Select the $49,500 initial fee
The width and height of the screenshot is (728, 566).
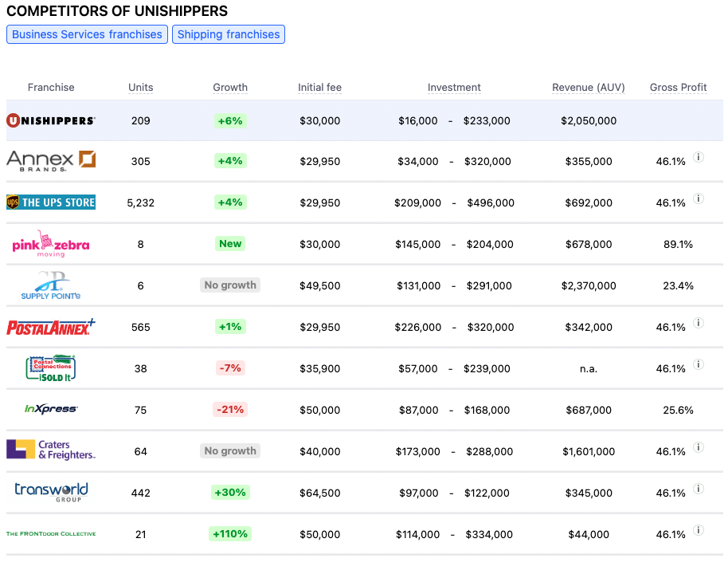pyautogui.click(x=320, y=285)
